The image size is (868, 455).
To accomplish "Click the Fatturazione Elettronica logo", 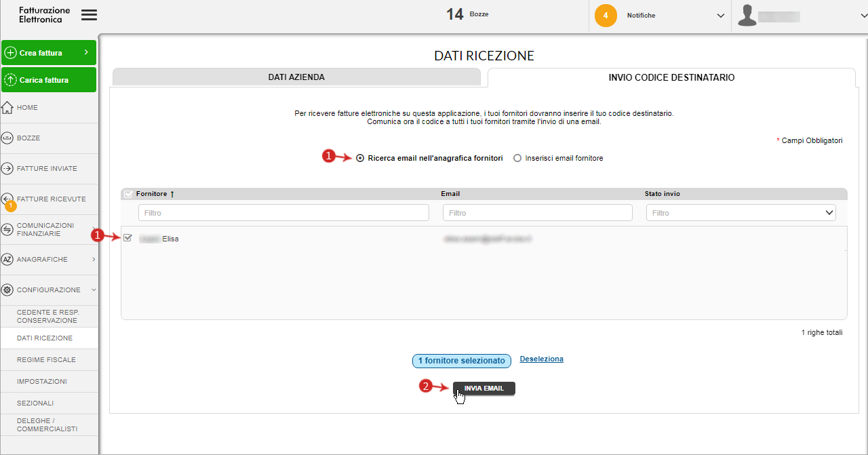I will pyautogui.click(x=44, y=15).
